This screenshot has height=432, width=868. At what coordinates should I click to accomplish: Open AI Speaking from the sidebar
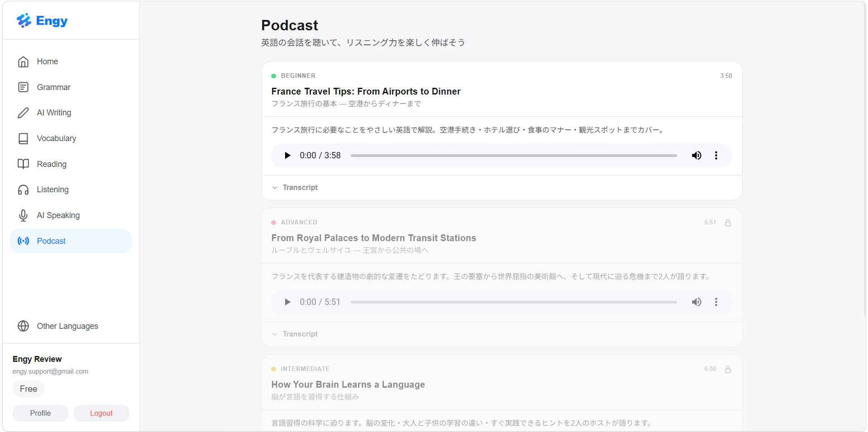click(71, 215)
